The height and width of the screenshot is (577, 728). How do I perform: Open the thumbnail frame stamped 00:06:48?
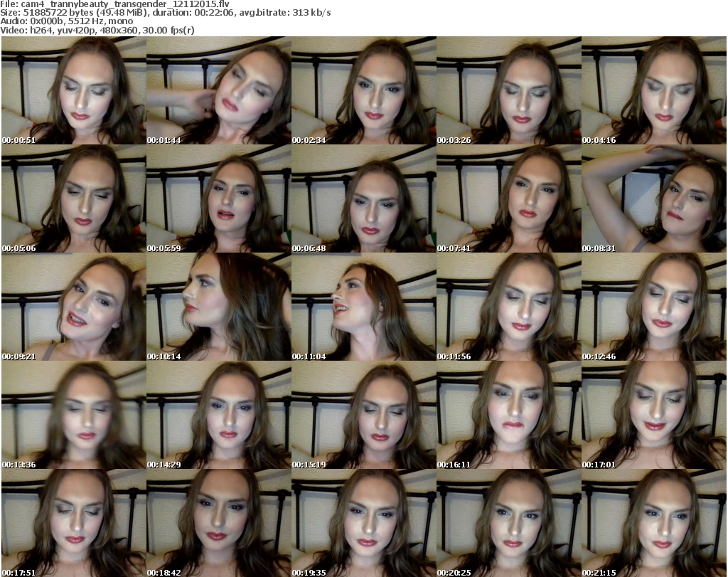point(363,198)
